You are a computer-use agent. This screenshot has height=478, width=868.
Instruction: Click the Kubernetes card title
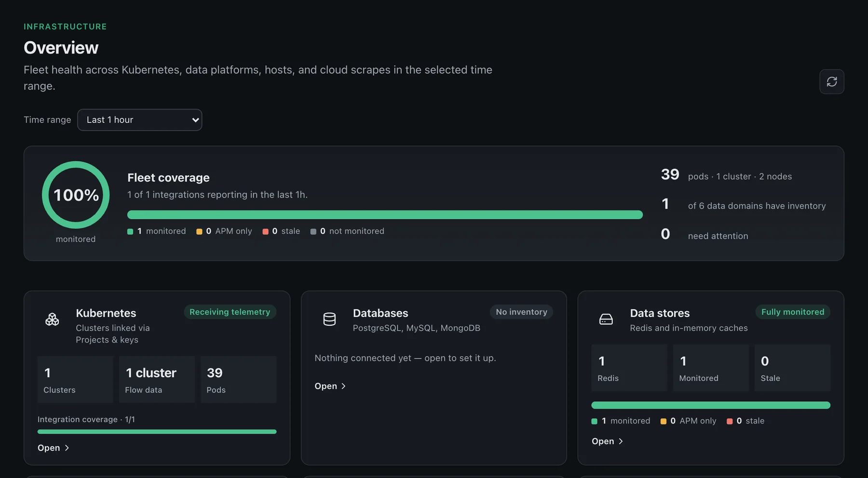[106, 313]
